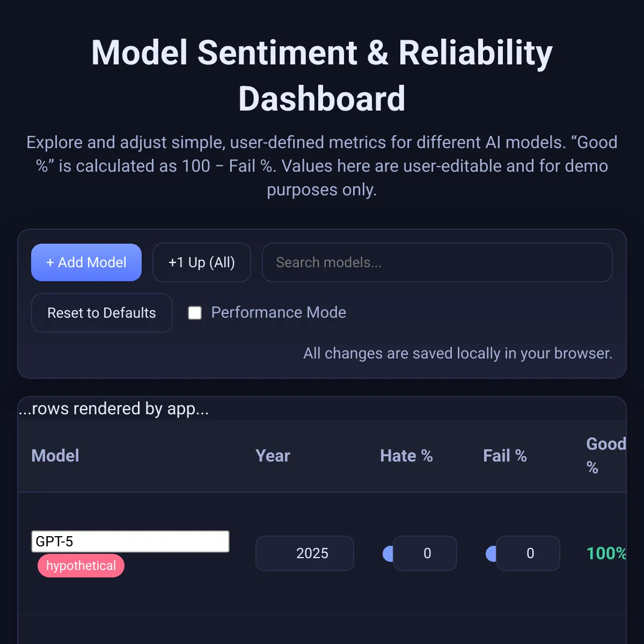
Task: Click the pink hypothetical badge
Action: click(x=81, y=566)
